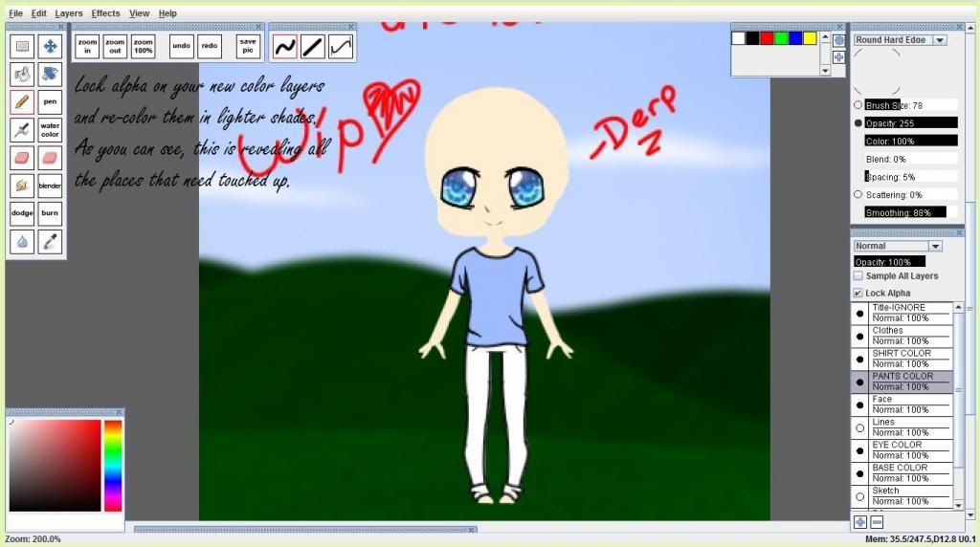980x547 pixels.
Task: Pick the hard Eraser tool
Action: 23,157
